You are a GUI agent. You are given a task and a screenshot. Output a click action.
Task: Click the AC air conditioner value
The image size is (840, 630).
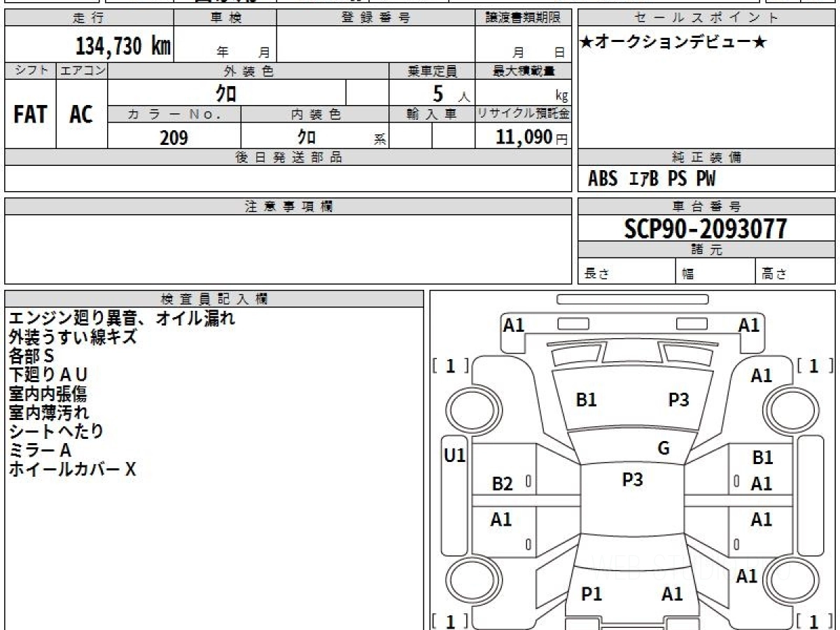(81, 114)
